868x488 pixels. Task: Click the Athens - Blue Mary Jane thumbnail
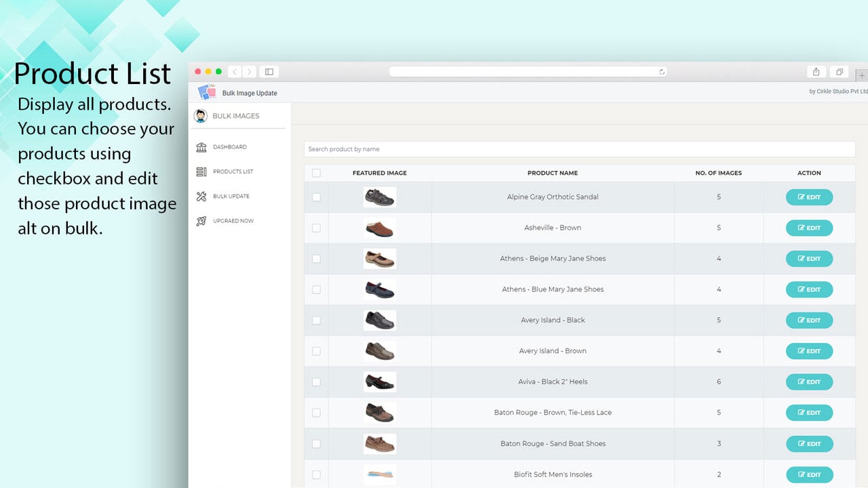(x=380, y=289)
